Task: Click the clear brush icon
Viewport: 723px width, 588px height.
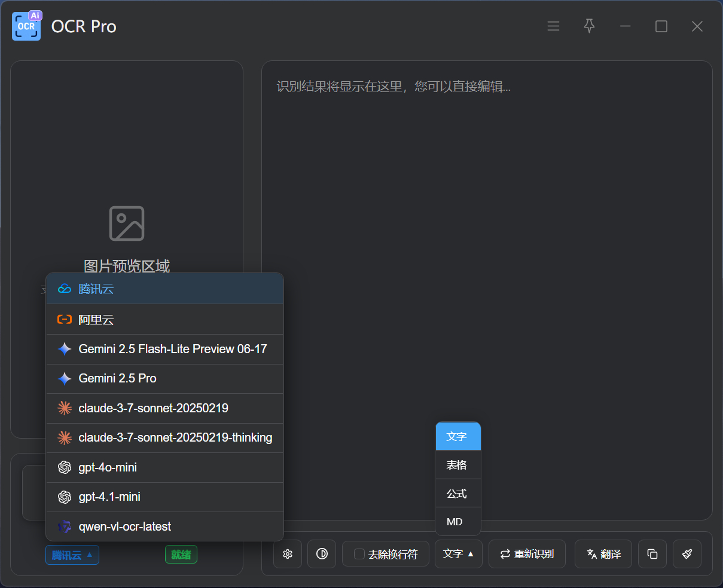Action: tap(687, 554)
